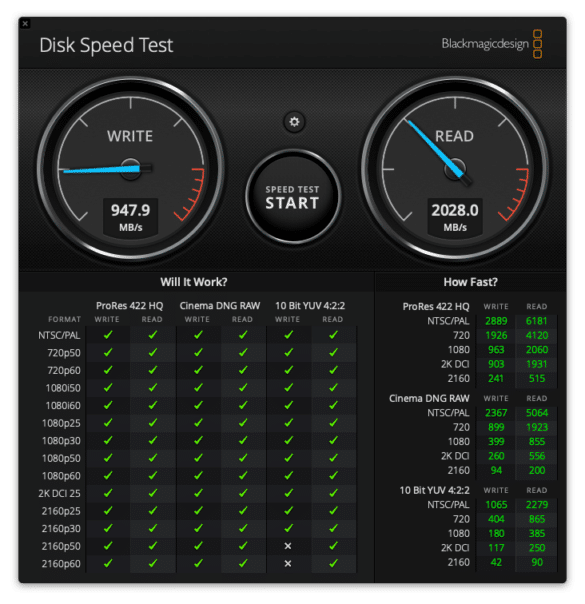This screenshot has width=585, height=604.
Task: Click the WRITE gauge label
Action: (x=130, y=136)
